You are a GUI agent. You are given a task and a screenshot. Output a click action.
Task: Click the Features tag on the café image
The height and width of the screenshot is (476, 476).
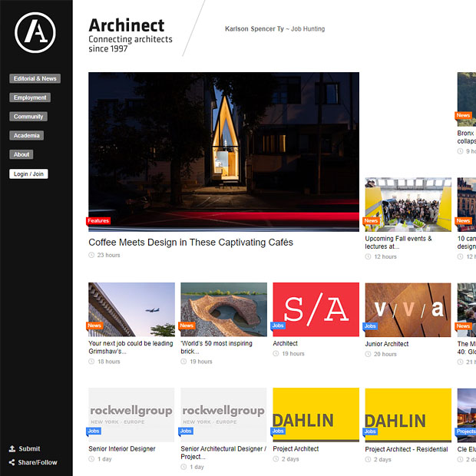pyautogui.click(x=98, y=220)
